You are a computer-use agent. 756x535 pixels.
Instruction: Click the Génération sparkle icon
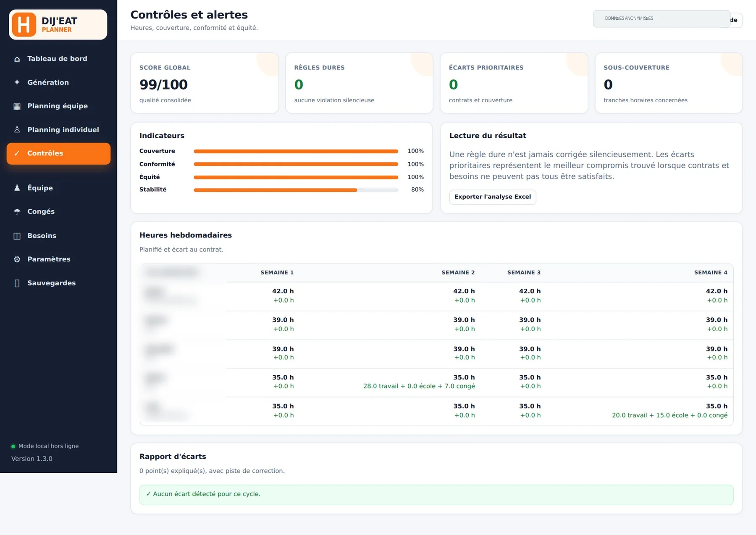click(x=17, y=82)
